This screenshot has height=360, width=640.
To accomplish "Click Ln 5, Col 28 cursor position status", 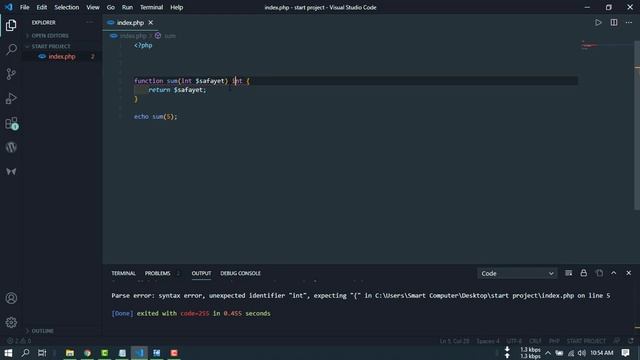I will (x=454, y=341).
